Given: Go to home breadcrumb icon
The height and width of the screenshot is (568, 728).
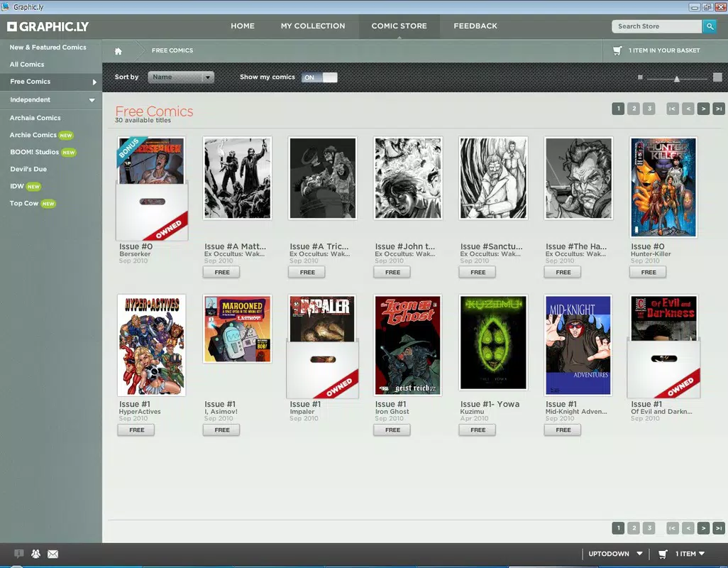Looking at the screenshot, I should (x=118, y=50).
